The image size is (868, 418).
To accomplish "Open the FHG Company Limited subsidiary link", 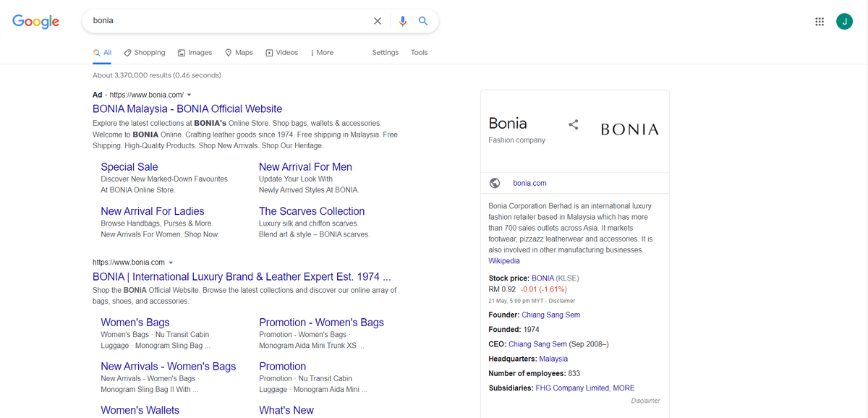I will coord(572,388).
